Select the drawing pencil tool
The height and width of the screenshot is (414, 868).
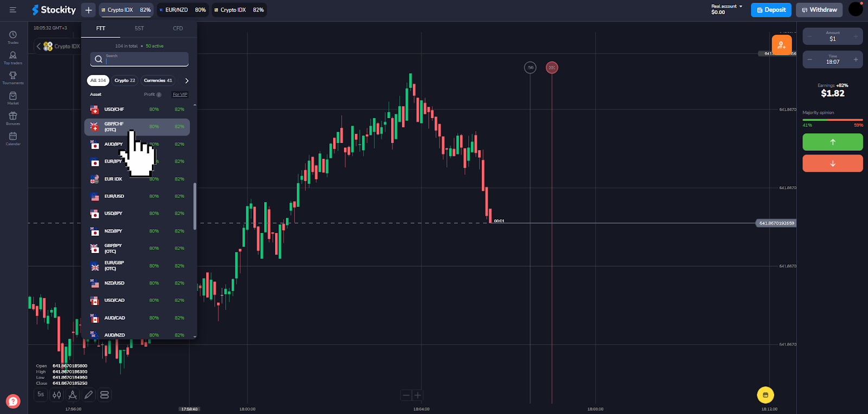pos(88,395)
